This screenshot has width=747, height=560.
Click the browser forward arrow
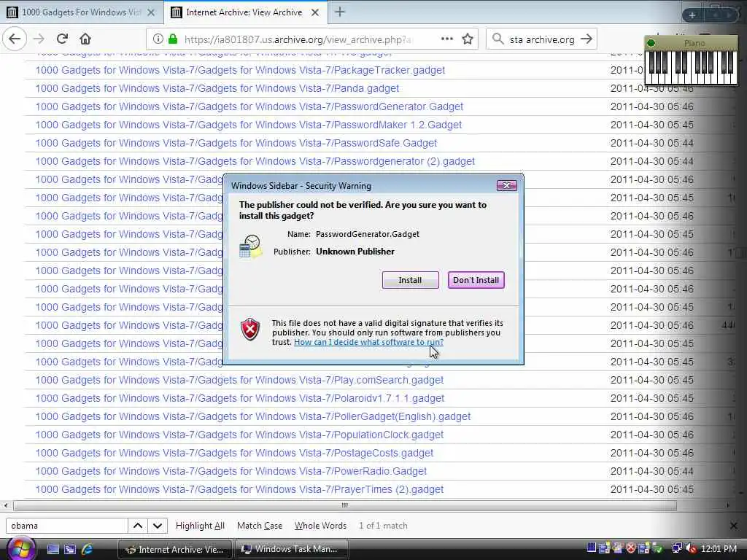click(x=39, y=39)
